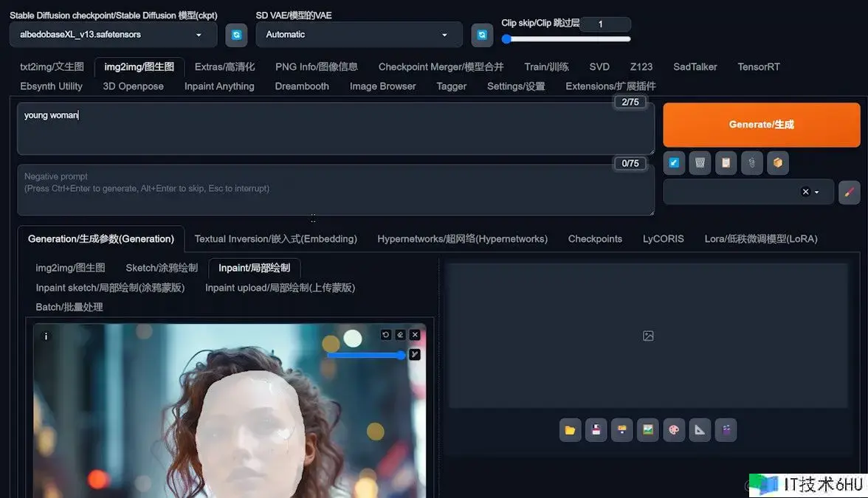
Task: Open the Lora tab
Action: (761, 239)
